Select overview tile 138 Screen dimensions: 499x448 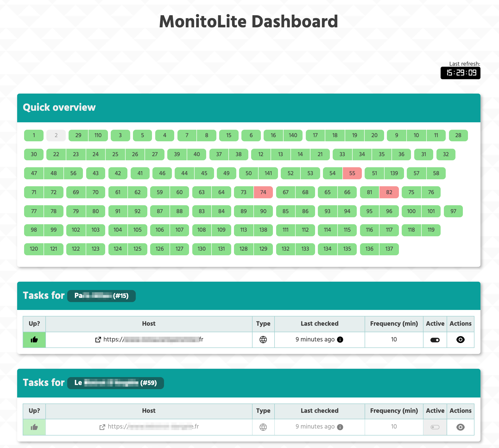[x=263, y=230]
